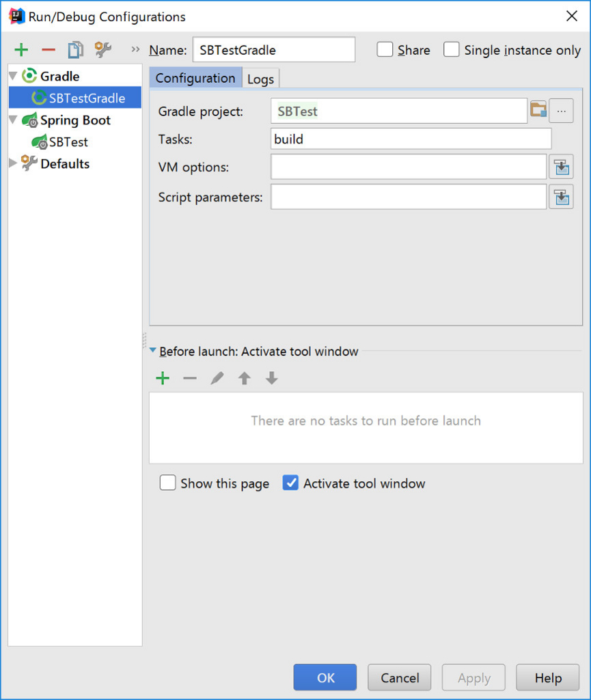The height and width of the screenshot is (700, 591).
Task: Select the Gradle group label
Action: [59, 77]
